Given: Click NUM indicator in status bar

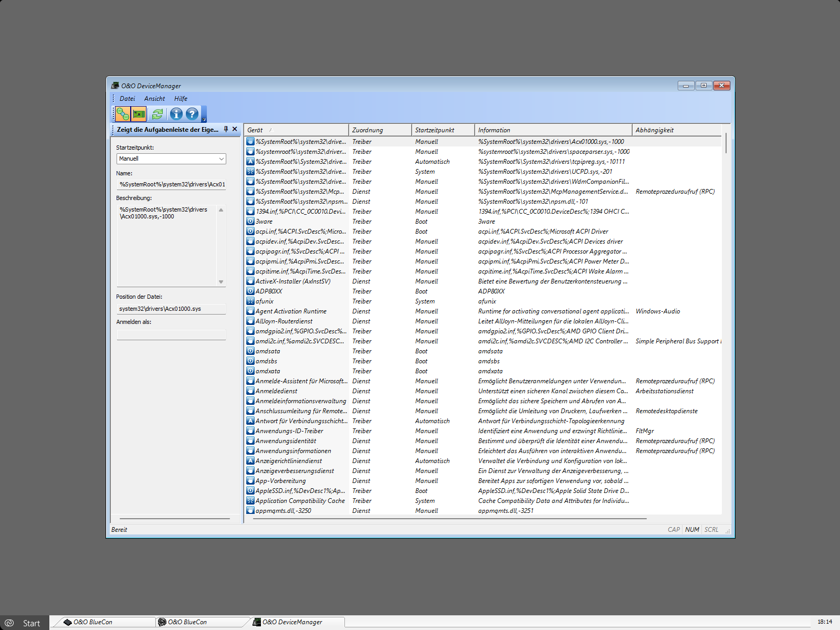Looking at the screenshot, I should pyautogui.click(x=692, y=530).
